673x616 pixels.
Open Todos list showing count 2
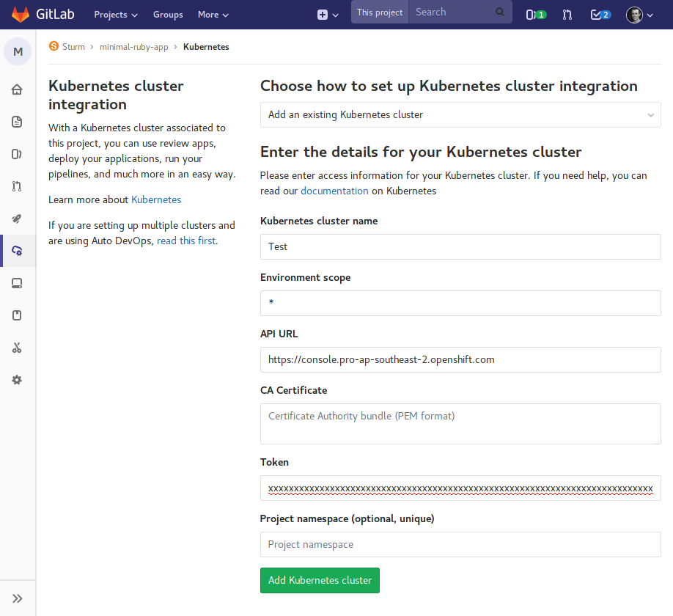pos(600,12)
